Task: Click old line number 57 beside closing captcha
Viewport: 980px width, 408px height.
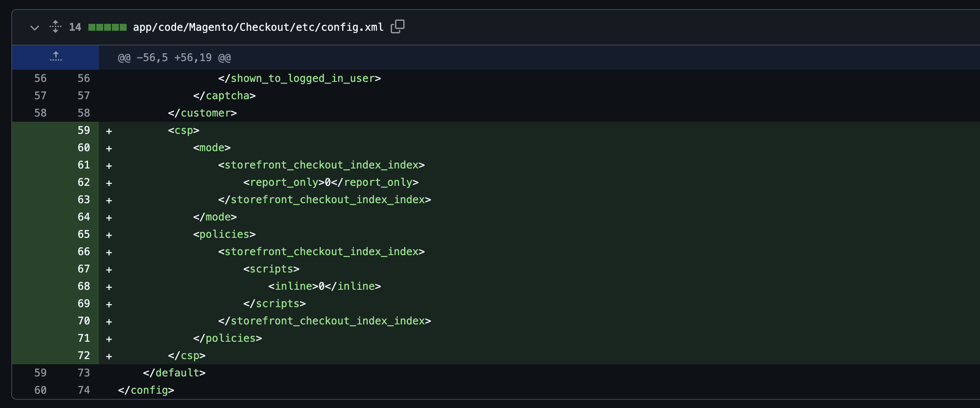Action: click(x=40, y=96)
